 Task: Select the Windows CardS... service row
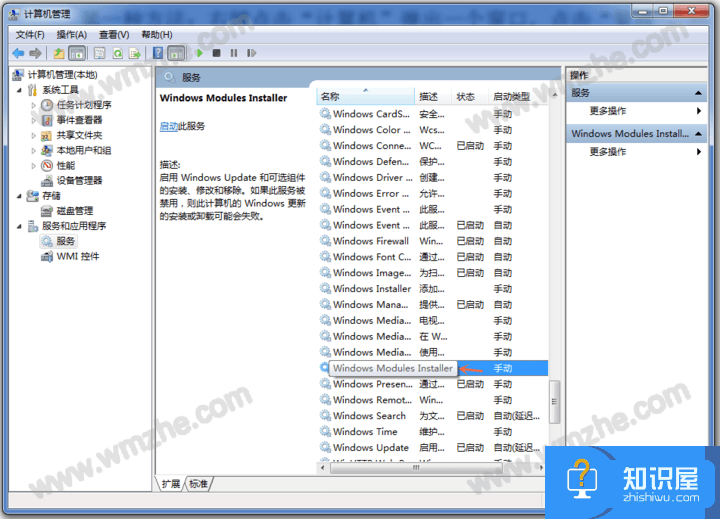[x=432, y=114]
